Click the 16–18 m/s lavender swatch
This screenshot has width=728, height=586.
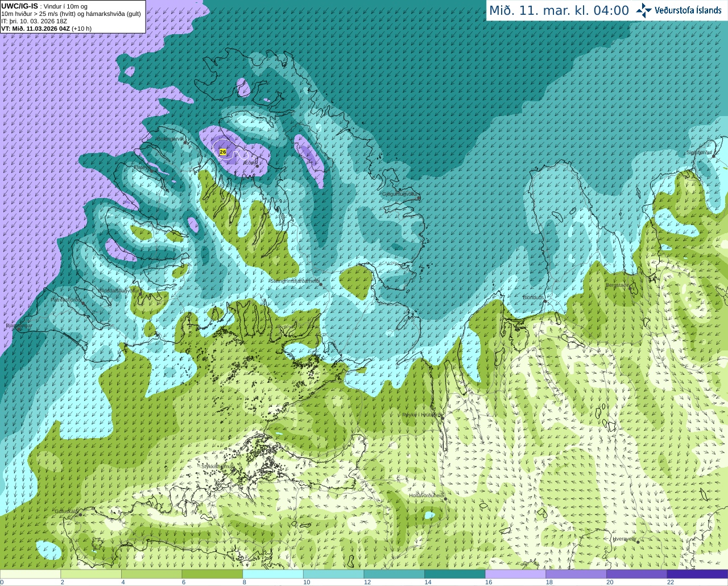[515, 574]
